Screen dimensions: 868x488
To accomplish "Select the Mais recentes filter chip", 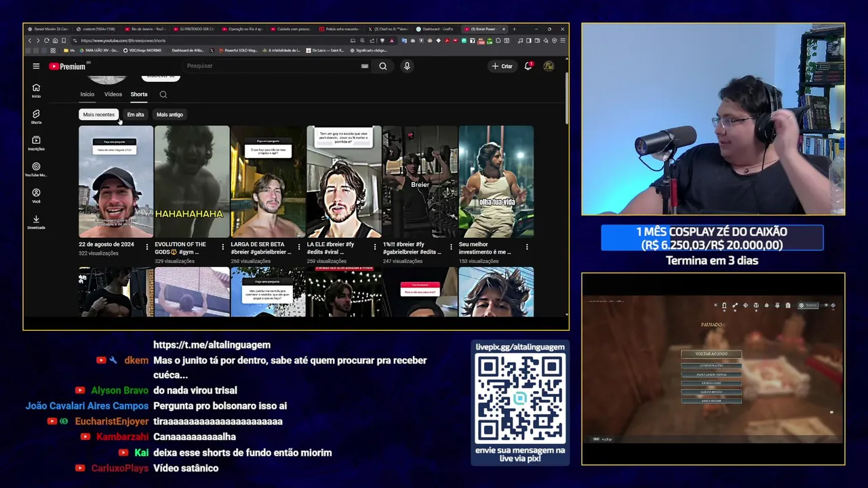I will [99, 115].
